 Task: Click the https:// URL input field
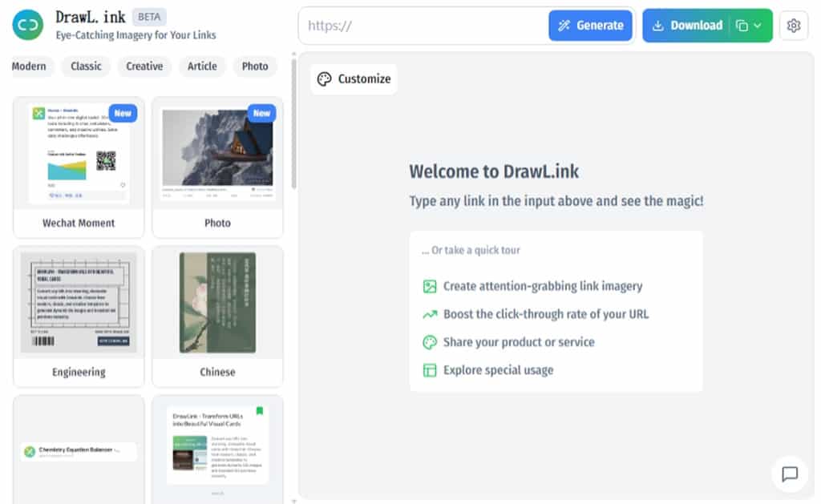tap(423, 26)
